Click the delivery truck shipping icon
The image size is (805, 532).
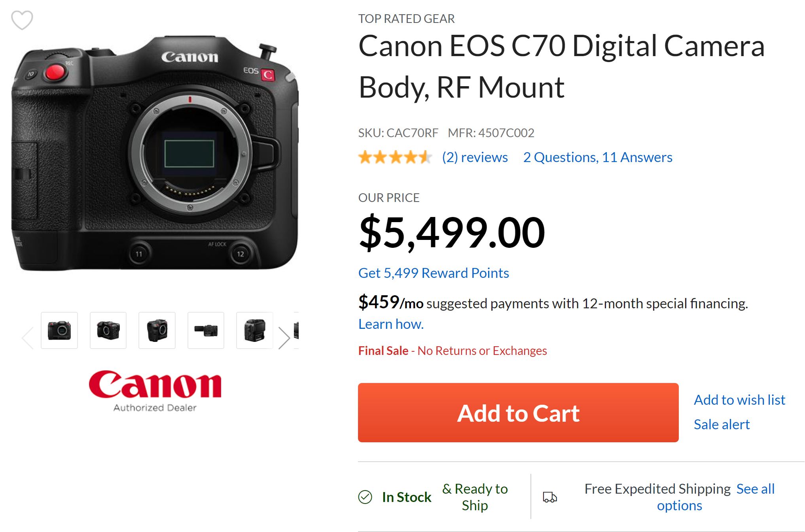[549, 497]
